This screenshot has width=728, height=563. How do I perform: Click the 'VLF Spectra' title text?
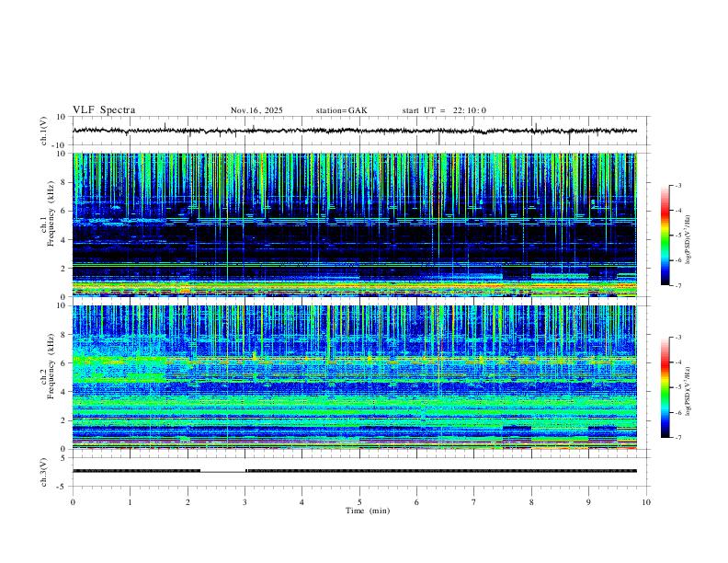(x=104, y=110)
